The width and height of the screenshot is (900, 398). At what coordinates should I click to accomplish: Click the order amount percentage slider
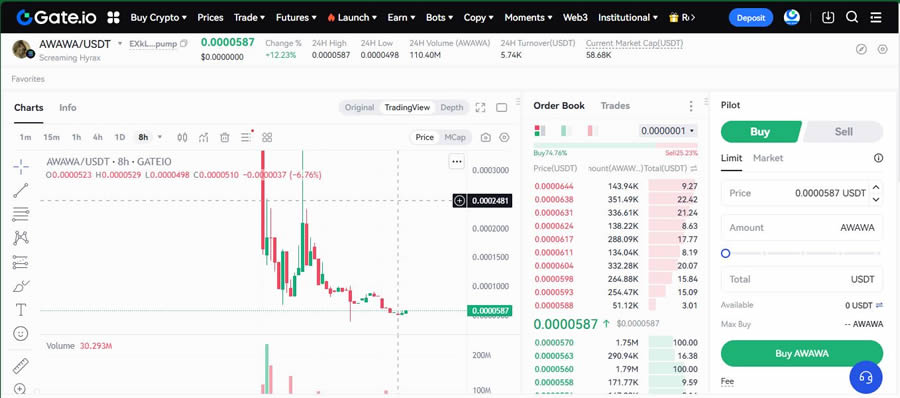click(802, 253)
